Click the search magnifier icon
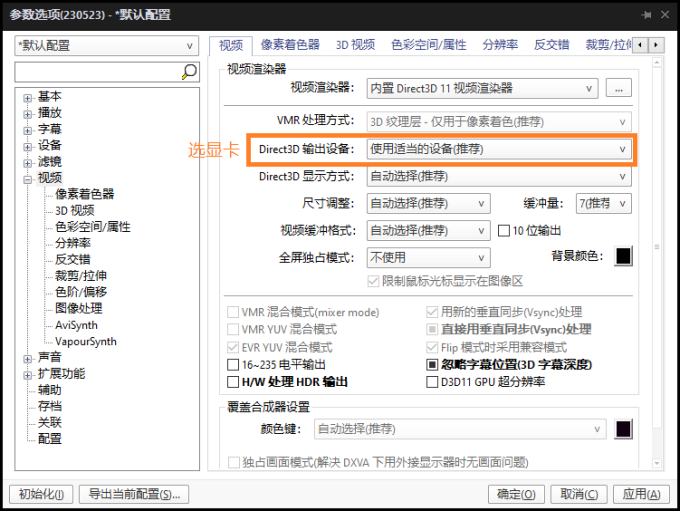 click(189, 72)
